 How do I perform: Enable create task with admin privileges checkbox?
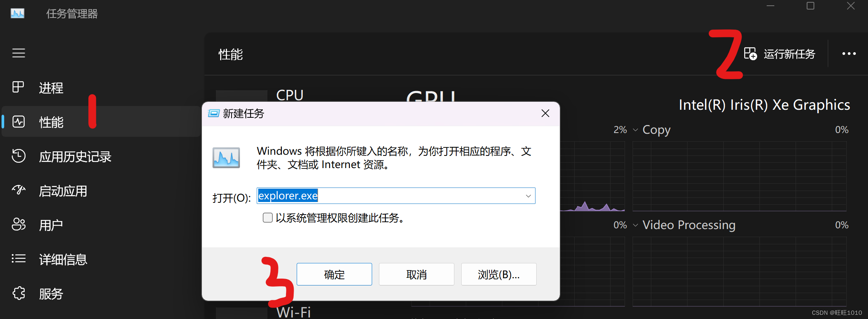tap(268, 218)
